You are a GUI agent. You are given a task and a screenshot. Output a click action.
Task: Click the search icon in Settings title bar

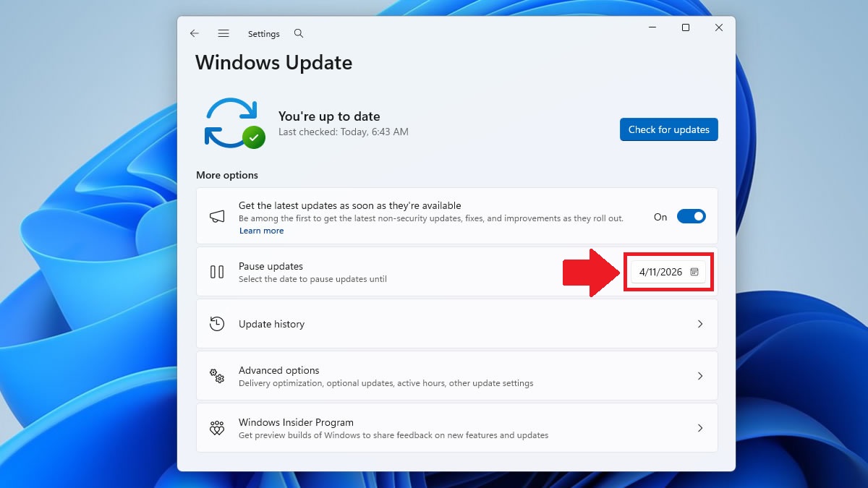coord(298,33)
